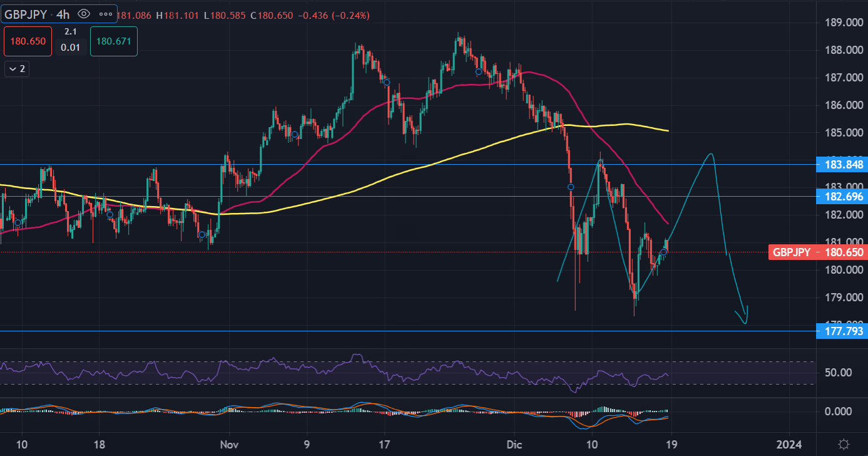868x456 pixels.
Task: Click the circle marker above the 17 date label
Action: click(387, 82)
